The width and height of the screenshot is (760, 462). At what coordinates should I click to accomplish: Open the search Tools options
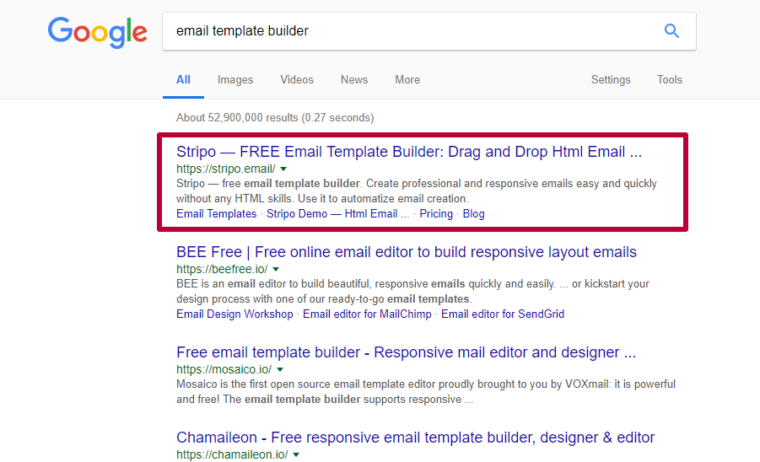click(x=669, y=80)
